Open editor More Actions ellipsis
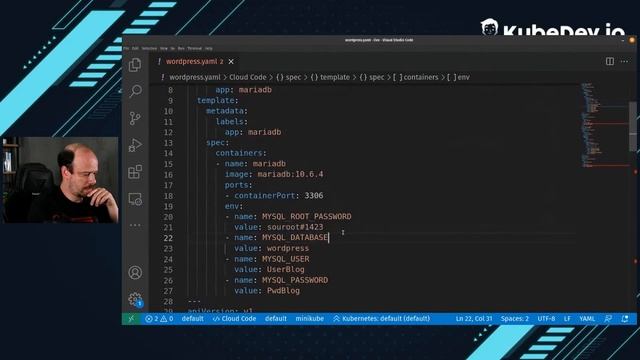Screen dimensions: 640x360 [624, 61]
